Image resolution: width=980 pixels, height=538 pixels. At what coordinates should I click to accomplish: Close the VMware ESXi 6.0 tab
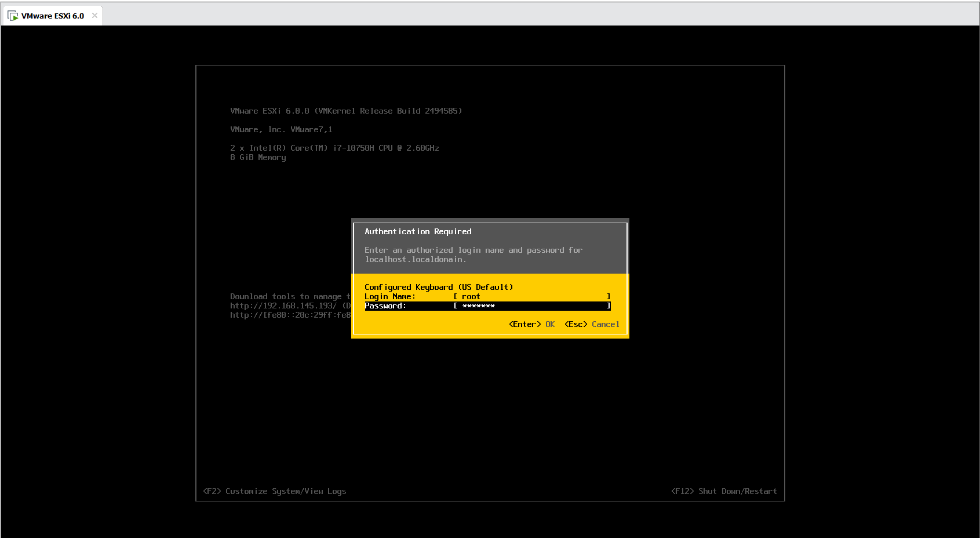pos(94,16)
